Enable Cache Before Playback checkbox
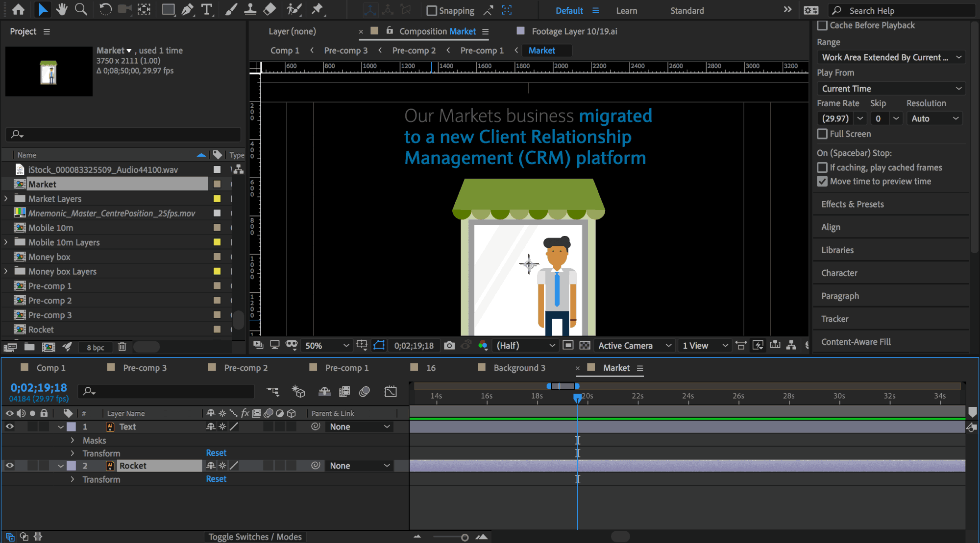 coord(822,25)
